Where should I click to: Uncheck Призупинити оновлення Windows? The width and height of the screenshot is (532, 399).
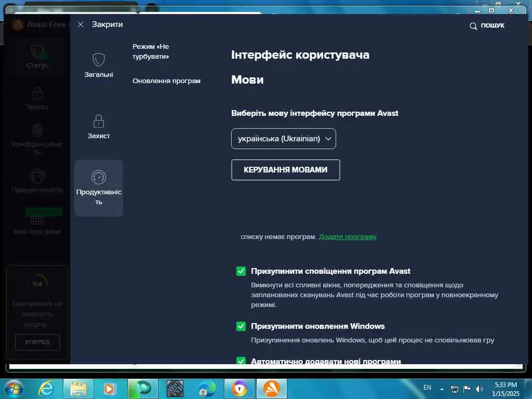pyautogui.click(x=241, y=326)
